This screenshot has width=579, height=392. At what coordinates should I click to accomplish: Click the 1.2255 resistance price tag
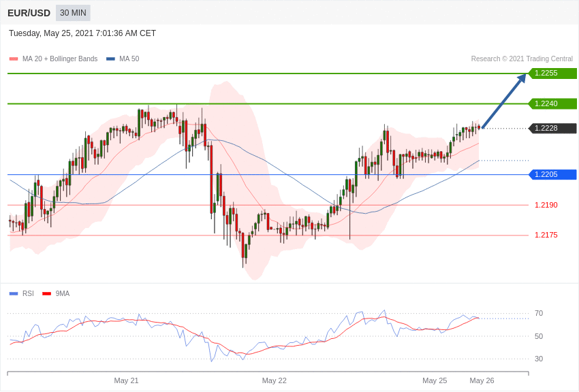click(x=553, y=73)
